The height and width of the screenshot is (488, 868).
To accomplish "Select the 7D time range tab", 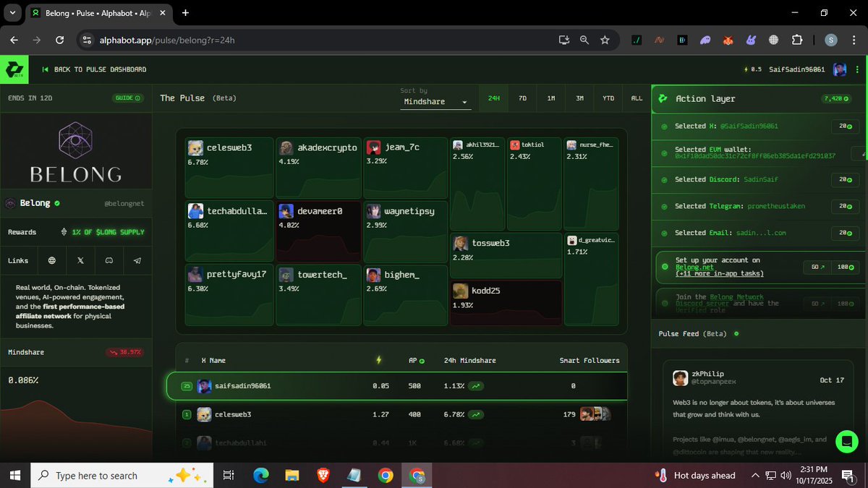I will point(522,98).
